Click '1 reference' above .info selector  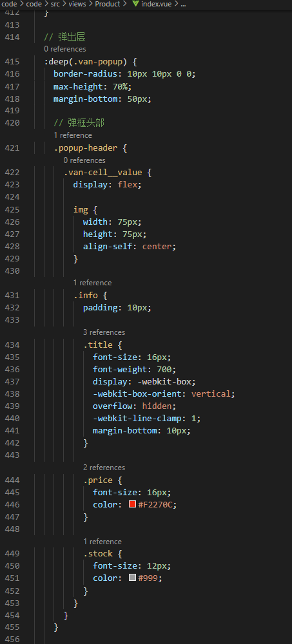(x=93, y=283)
